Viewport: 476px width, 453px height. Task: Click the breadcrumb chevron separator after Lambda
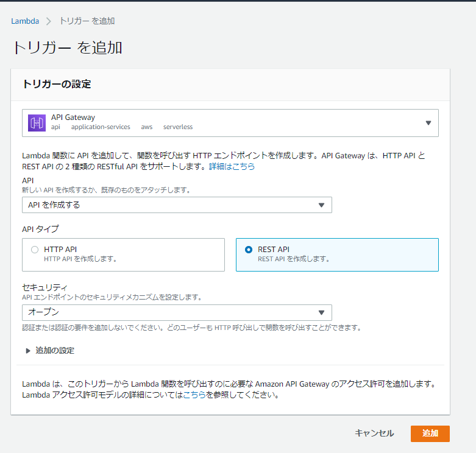click(x=49, y=21)
